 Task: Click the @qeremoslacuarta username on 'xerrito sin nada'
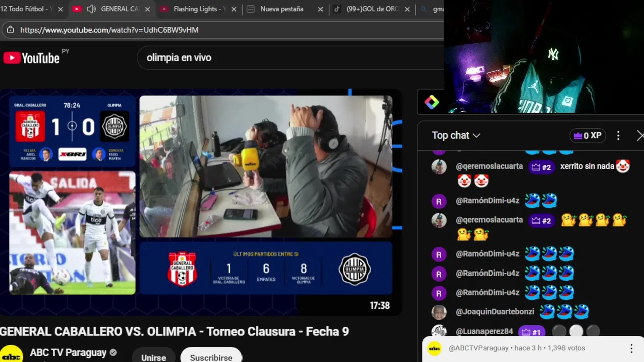490,166
